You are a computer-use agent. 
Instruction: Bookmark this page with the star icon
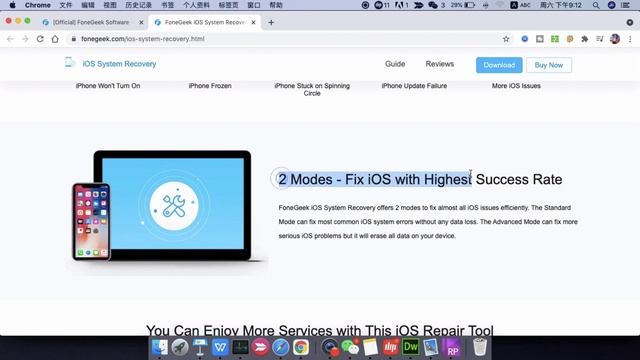point(506,39)
